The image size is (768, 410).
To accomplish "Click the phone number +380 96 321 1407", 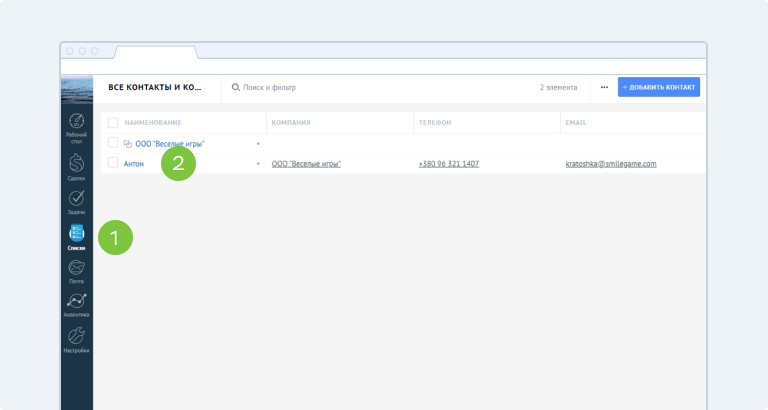I will coord(448,163).
